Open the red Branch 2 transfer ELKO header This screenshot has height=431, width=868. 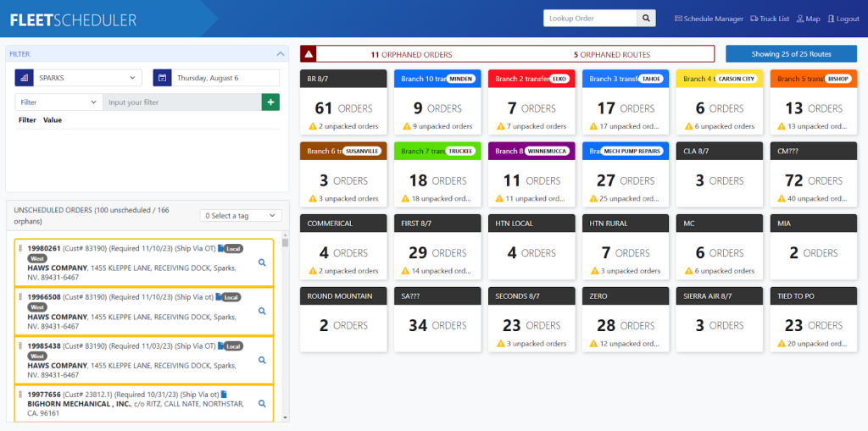531,79
